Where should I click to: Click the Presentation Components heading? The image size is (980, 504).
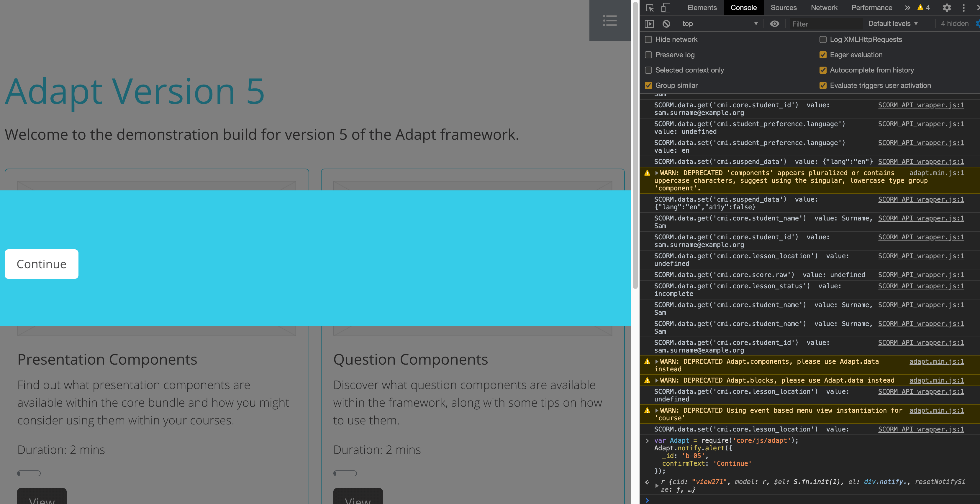pyautogui.click(x=107, y=360)
